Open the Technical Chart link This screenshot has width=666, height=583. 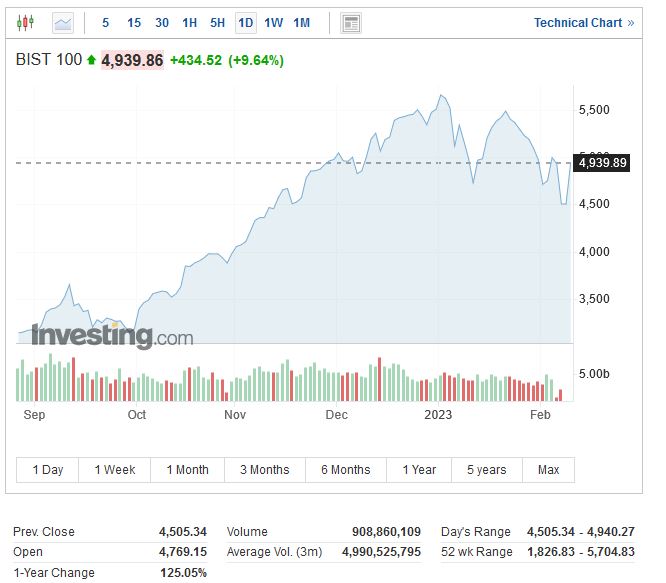(x=583, y=22)
